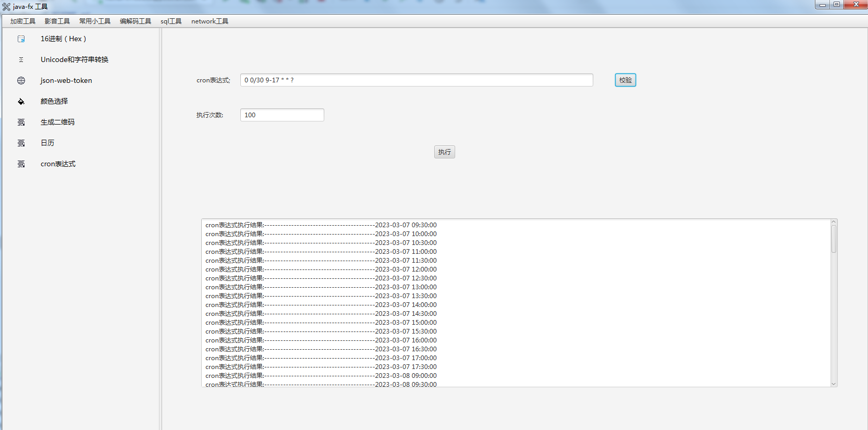The width and height of the screenshot is (868, 430).
Task: Click the 日历 sidebar icon
Action: (x=21, y=143)
